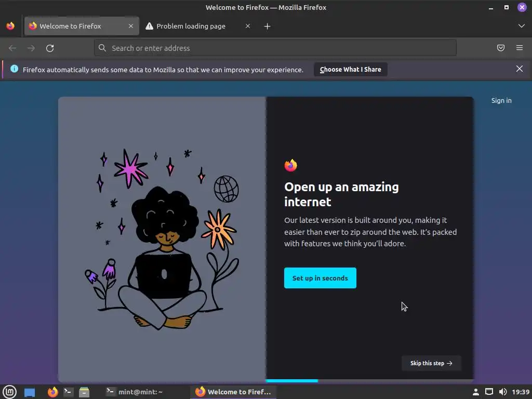This screenshot has height=399, width=532.
Task: Expand the list all tabs chevron
Action: pos(522,26)
